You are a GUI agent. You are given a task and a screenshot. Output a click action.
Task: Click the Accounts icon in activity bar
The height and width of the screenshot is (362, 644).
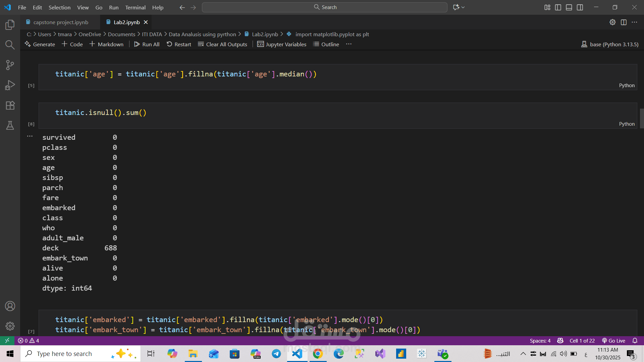(10, 306)
